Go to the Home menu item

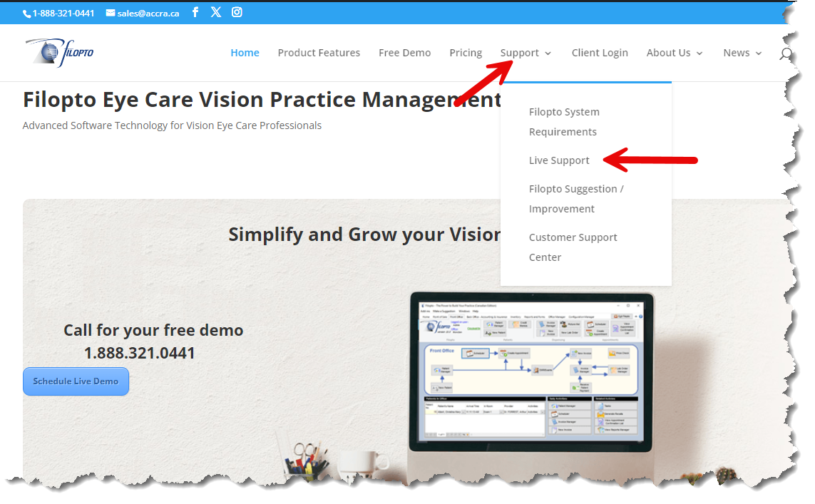[245, 53]
